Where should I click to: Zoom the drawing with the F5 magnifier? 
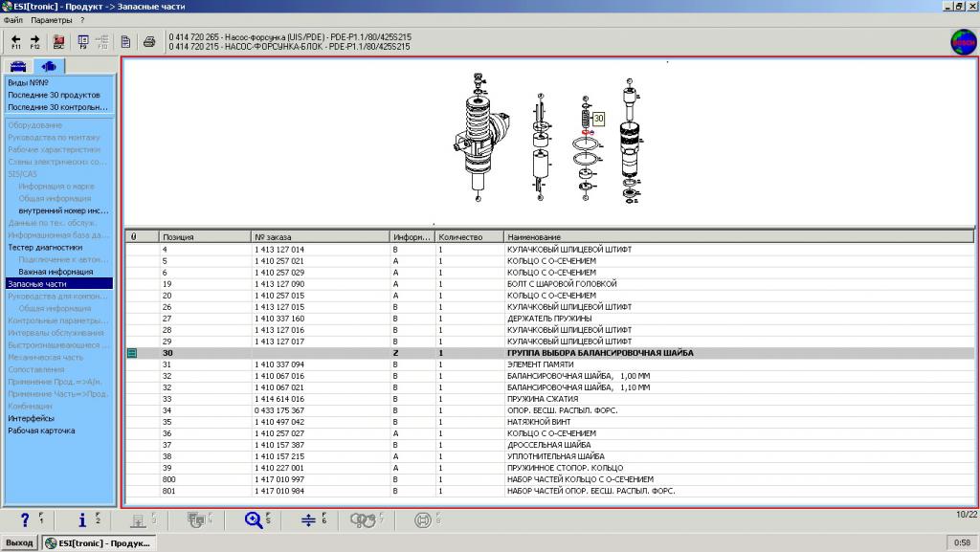point(254,519)
